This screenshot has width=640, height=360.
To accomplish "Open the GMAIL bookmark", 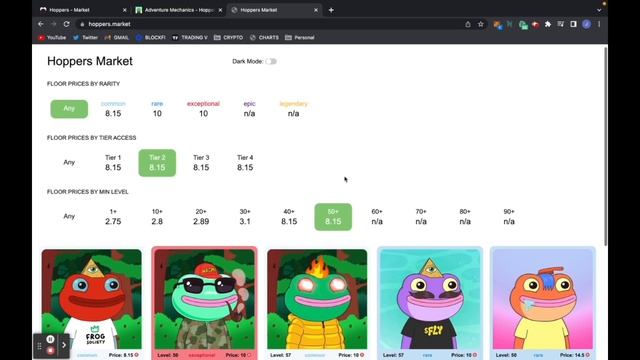I will (x=117, y=38).
